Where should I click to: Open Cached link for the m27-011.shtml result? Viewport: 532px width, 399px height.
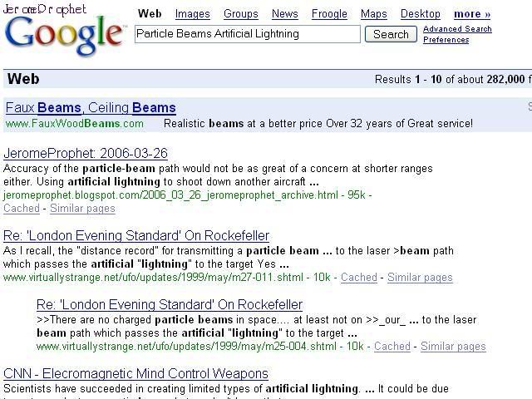pos(359,278)
